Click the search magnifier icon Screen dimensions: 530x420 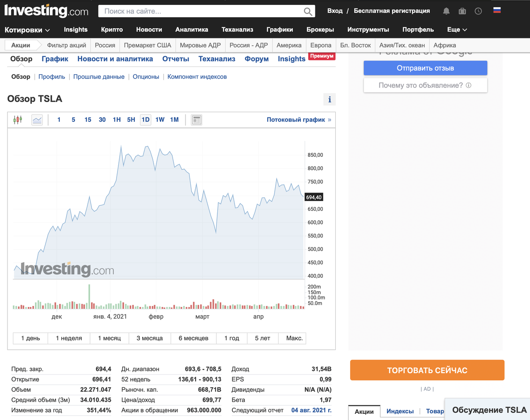coord(308,11)
